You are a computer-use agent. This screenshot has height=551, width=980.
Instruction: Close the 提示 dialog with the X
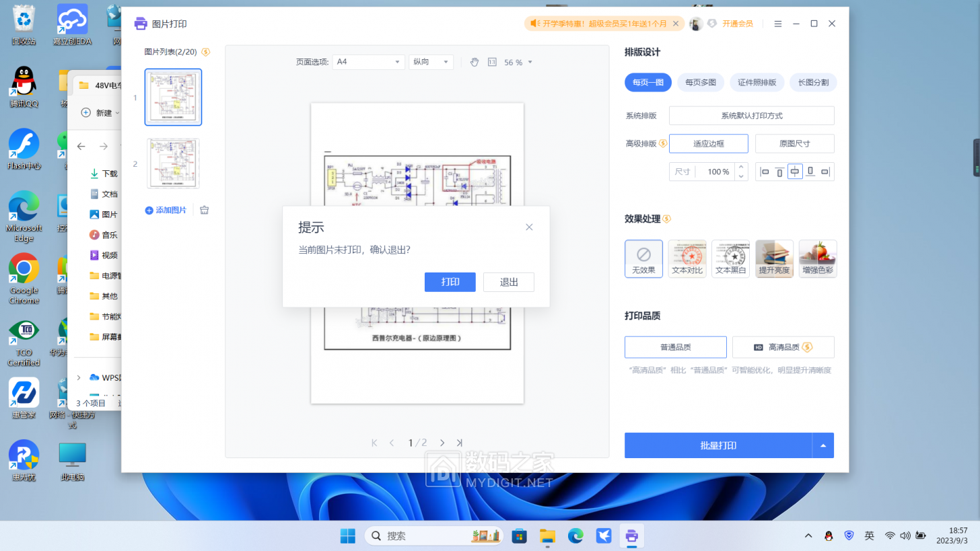pos(529,227)
